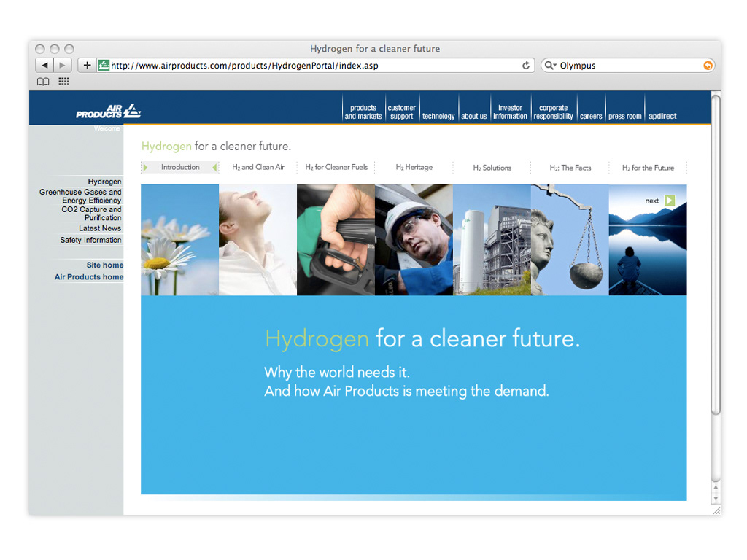The height and width of the screenshot is (560, 747).
Task: Click the window resize grip corner
Action: tap(716, 510)
